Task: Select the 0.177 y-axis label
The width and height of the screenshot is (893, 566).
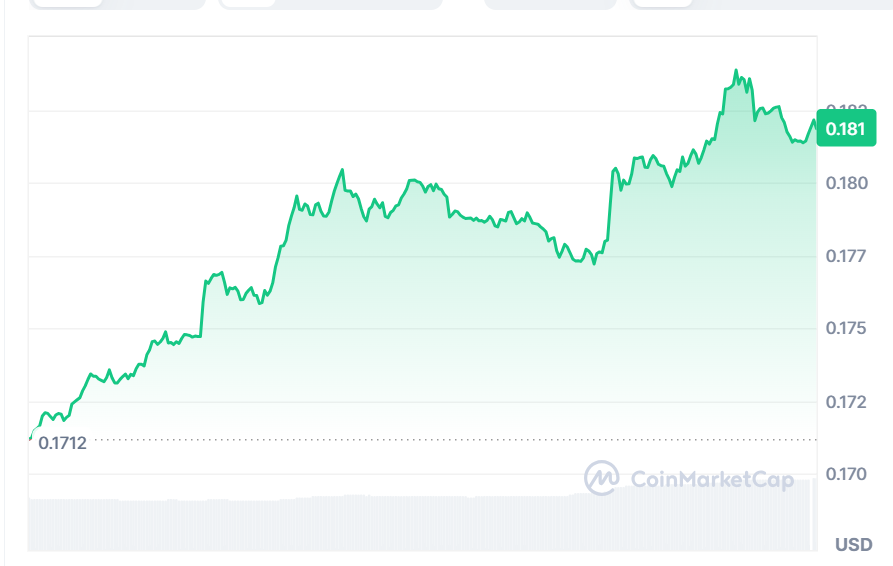Action: [845, 256]
